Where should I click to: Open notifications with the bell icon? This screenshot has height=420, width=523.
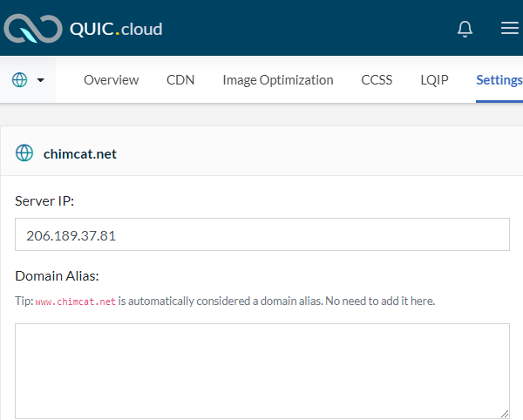pyautogui.click(x=465, y=29)
